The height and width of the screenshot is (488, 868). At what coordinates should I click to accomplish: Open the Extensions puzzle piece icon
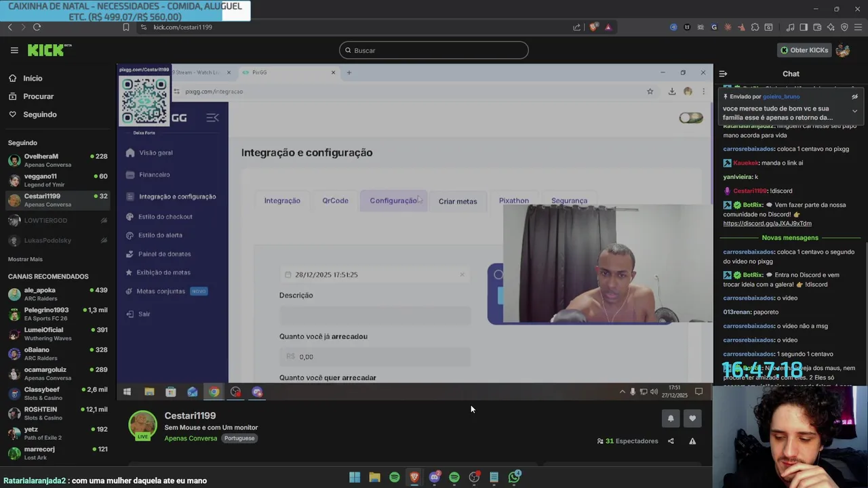point(755,27)
